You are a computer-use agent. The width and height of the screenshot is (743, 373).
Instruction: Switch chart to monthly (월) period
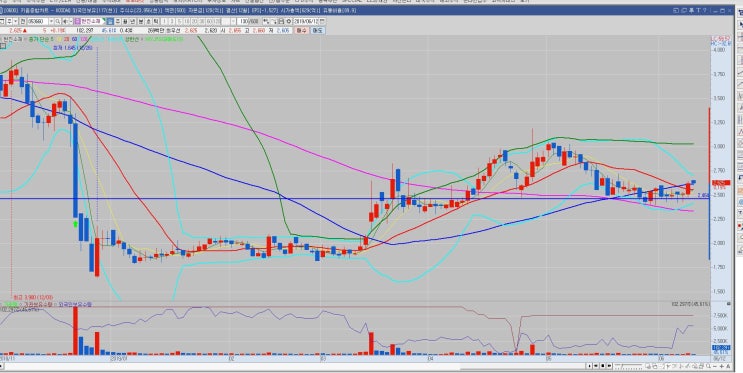pos(125,21)
